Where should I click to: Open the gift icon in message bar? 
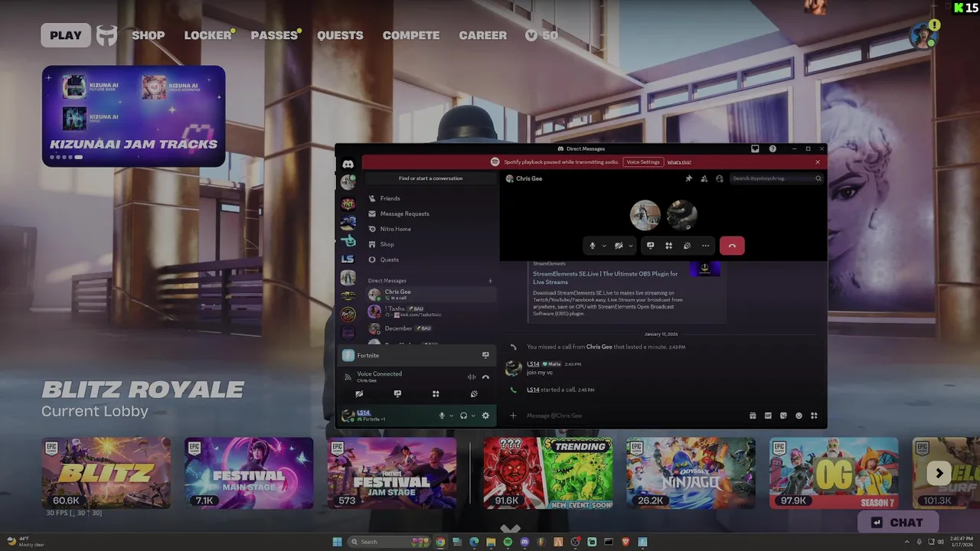[x=753, y=416]
